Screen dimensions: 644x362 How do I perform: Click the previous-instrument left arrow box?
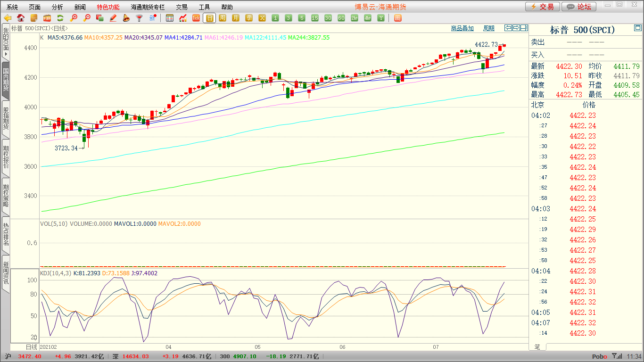508,28
